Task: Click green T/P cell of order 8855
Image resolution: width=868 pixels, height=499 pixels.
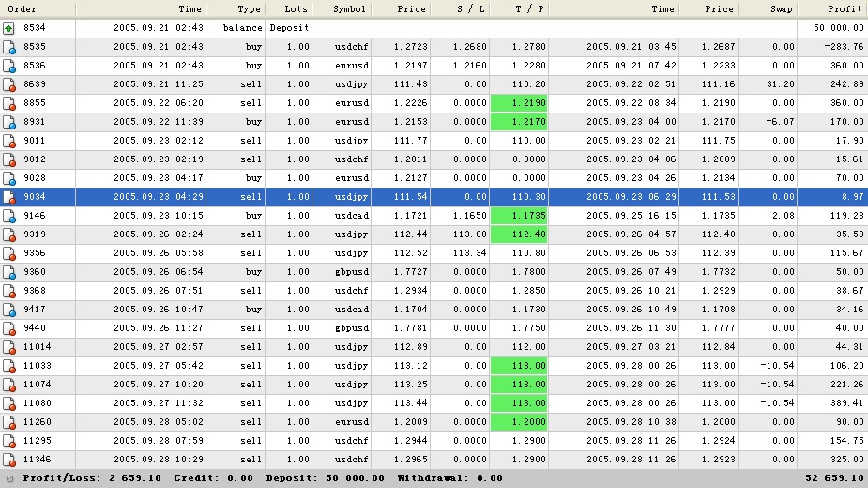Action: pyautogui.click(x=518, y=103)
